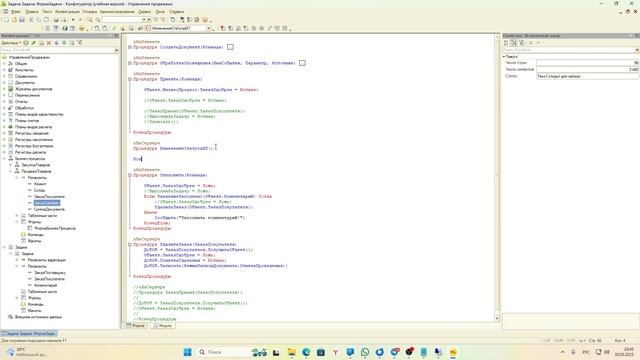Click the New document toolbar icon
640x360 pixels.
click(7, 20)
